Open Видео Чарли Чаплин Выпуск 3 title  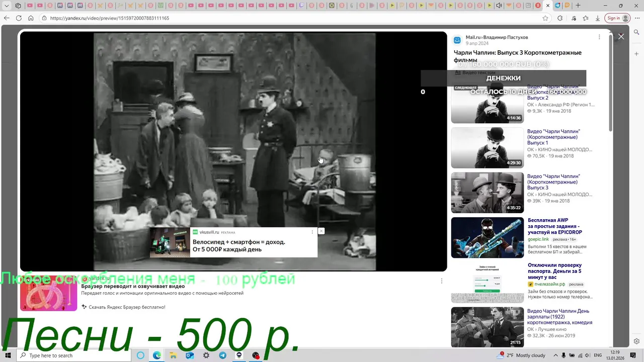pyautogui.click(x=553, y=182)
